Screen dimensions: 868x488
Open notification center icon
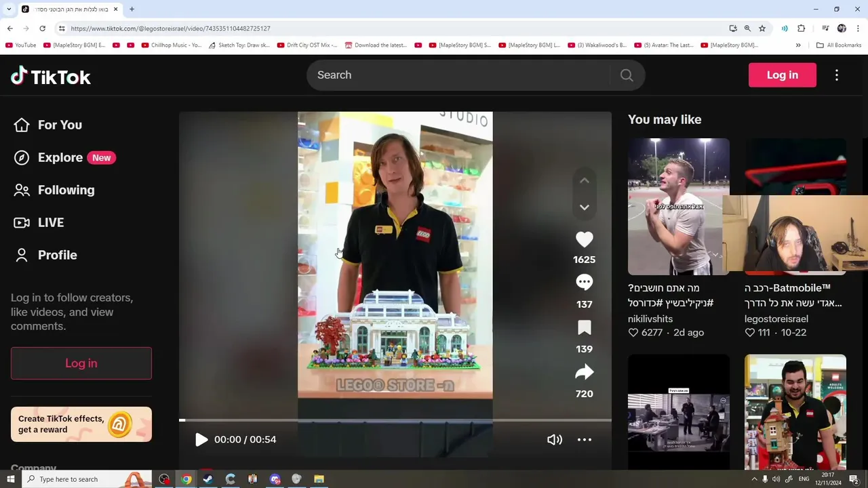pos(854,479)
